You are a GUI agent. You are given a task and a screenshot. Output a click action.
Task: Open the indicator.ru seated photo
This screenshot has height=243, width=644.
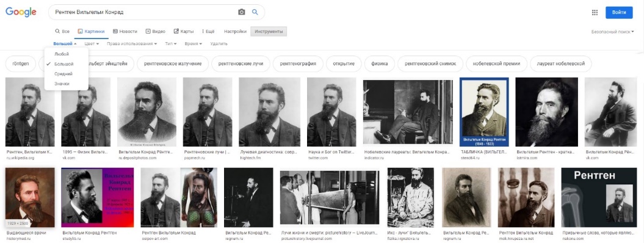point(408,112)
